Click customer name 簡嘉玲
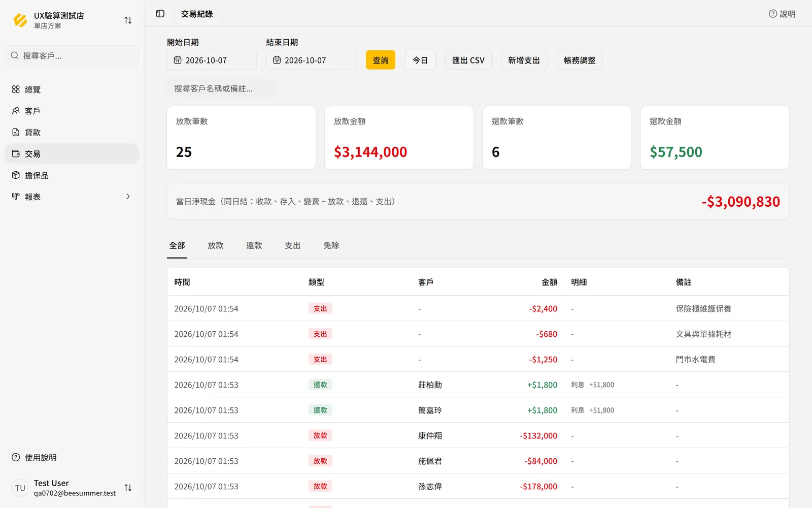Viewport: 812px width, 508px height. (x=430, y=410)
